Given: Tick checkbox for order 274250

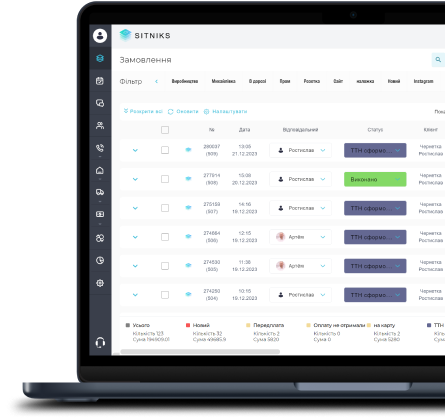Looking at the screenshot, I should [x=165, y=295].
